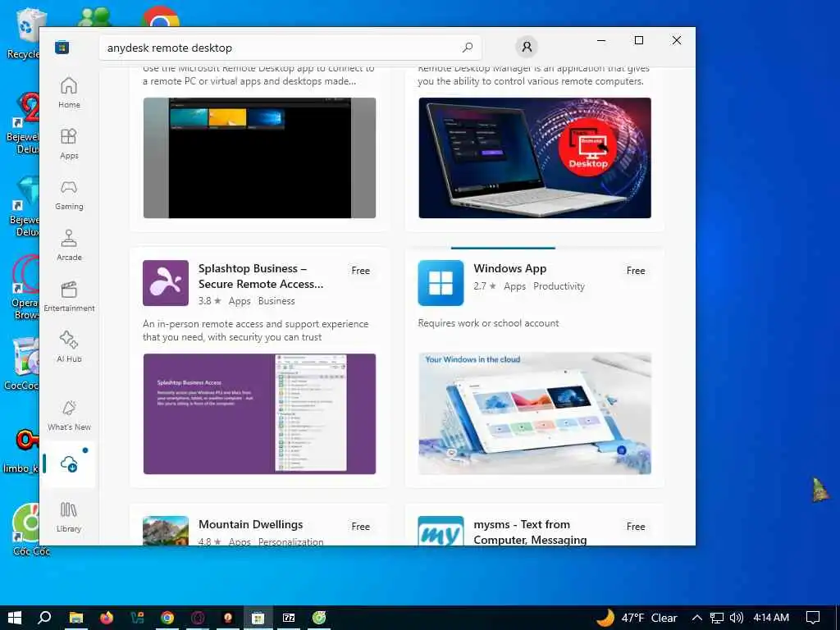This screenshot has width=840, height=630.
Task: Click the Free button for mysms
Action: tap(636, 527)
